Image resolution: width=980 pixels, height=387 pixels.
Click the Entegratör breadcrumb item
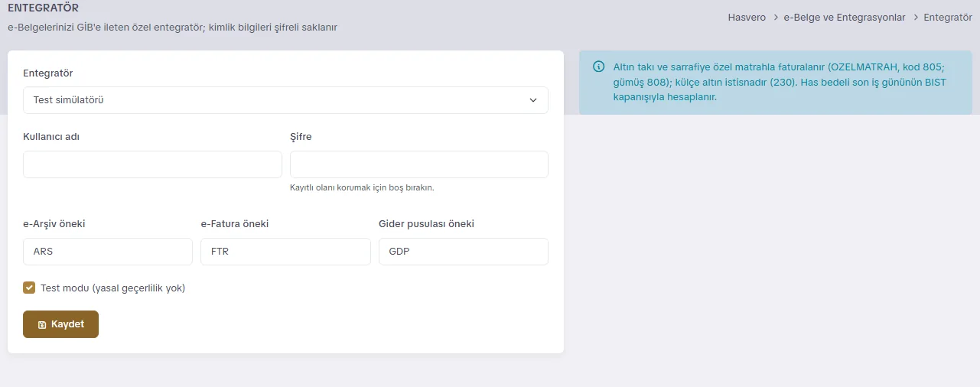click(948, 17)
